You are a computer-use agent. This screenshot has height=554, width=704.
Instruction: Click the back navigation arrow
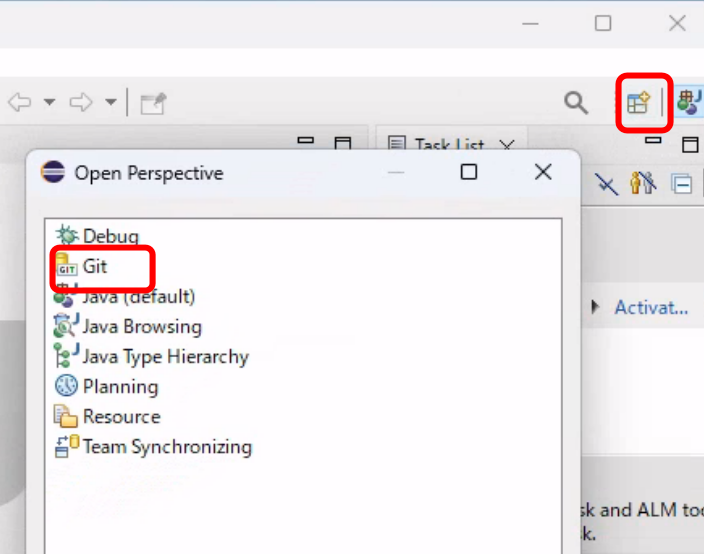click(20, 102)
